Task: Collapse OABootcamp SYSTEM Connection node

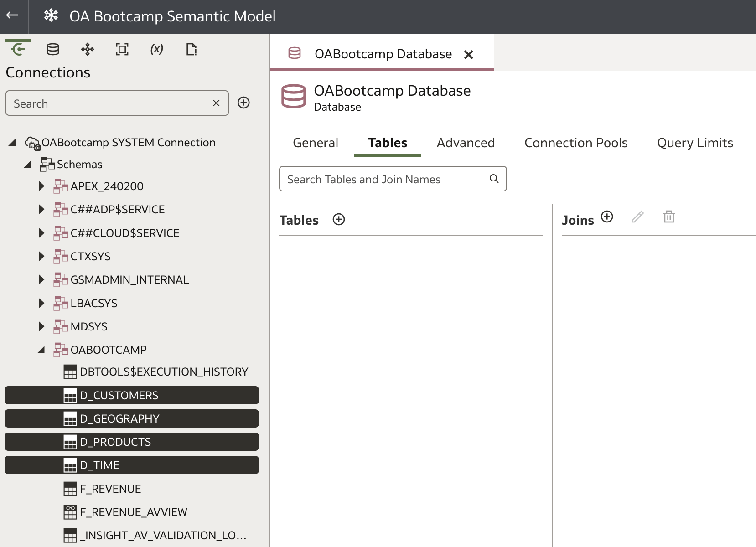Action: point(12,143)
